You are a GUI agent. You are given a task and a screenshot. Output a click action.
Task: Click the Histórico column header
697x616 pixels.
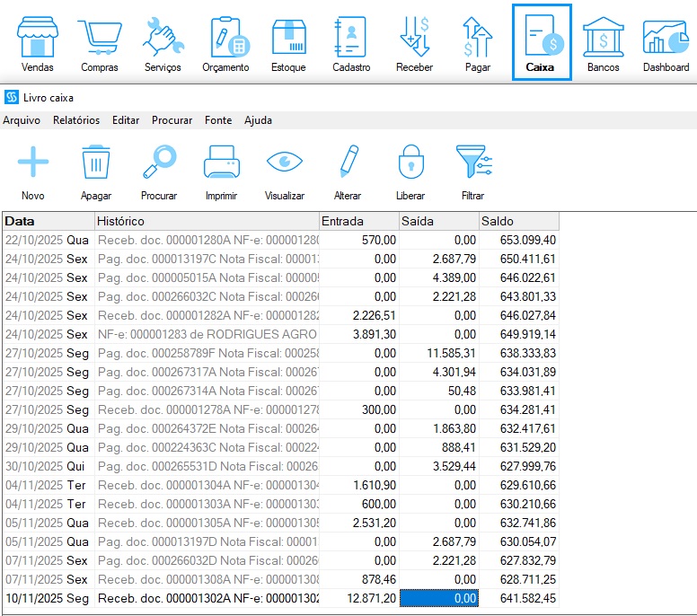(207, 221)
